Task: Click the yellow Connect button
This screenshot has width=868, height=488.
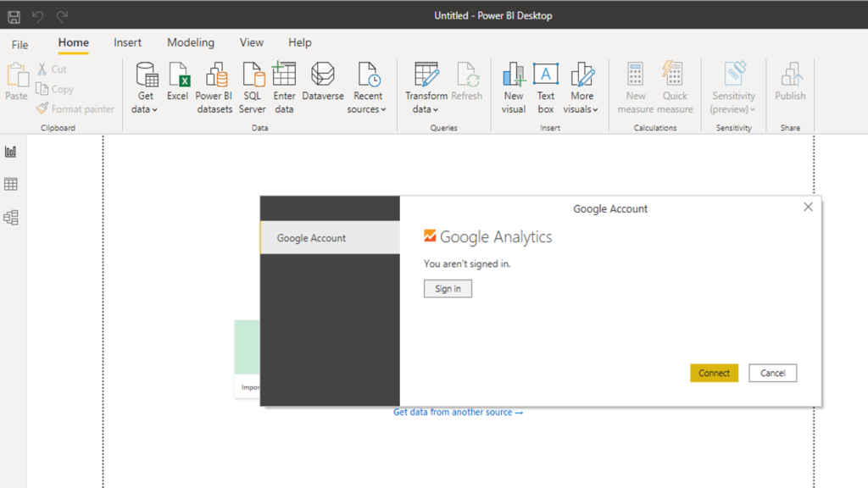Action: click(x=714, y=373)
